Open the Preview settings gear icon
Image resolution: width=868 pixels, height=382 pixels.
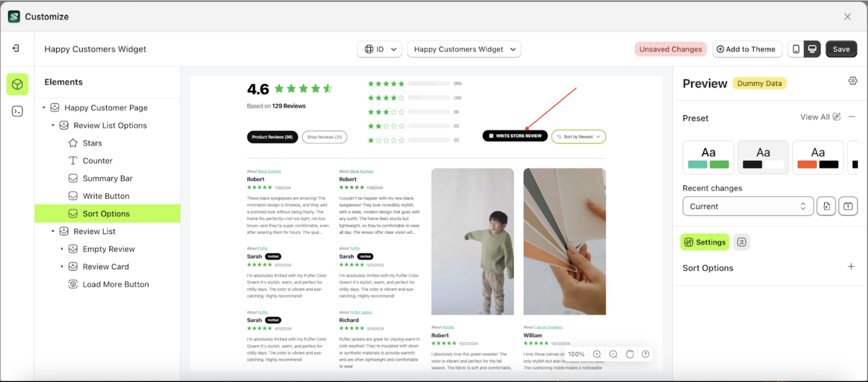853,81
